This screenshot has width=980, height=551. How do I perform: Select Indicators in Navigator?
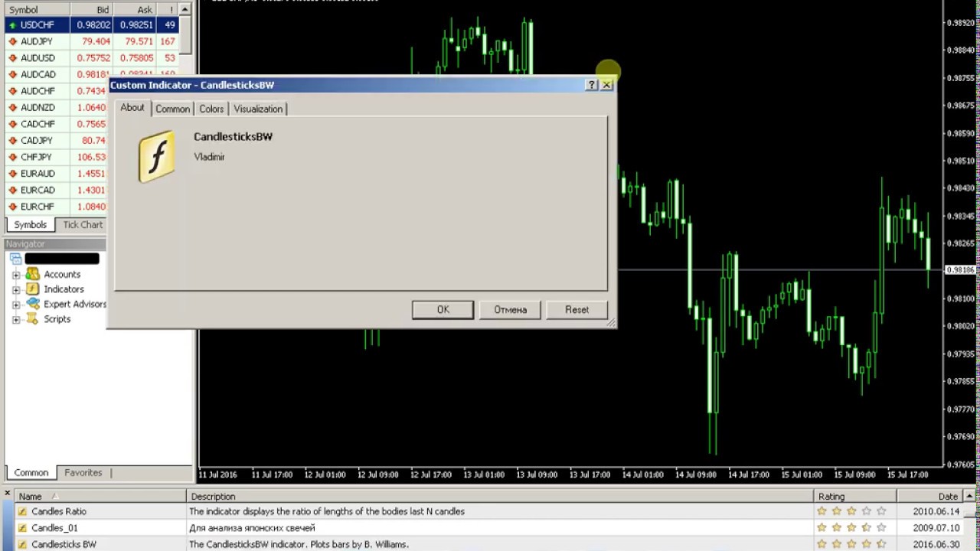click(x=64, y=289)
